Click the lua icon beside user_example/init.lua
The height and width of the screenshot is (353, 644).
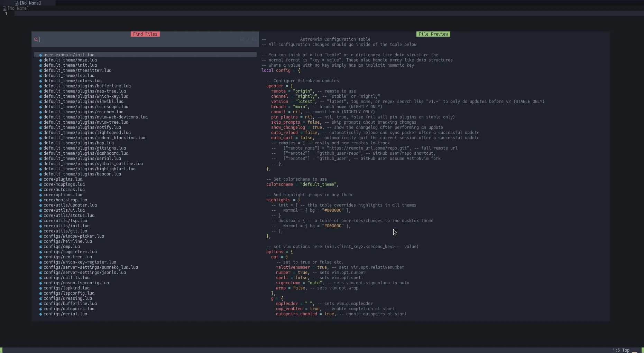[x=40, y=55]
